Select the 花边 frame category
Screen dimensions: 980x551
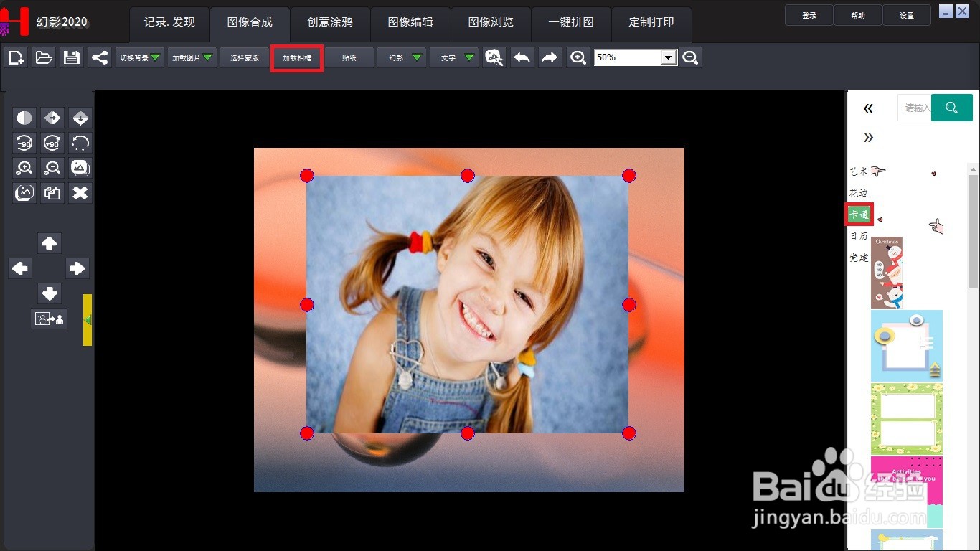click(859, 193)
